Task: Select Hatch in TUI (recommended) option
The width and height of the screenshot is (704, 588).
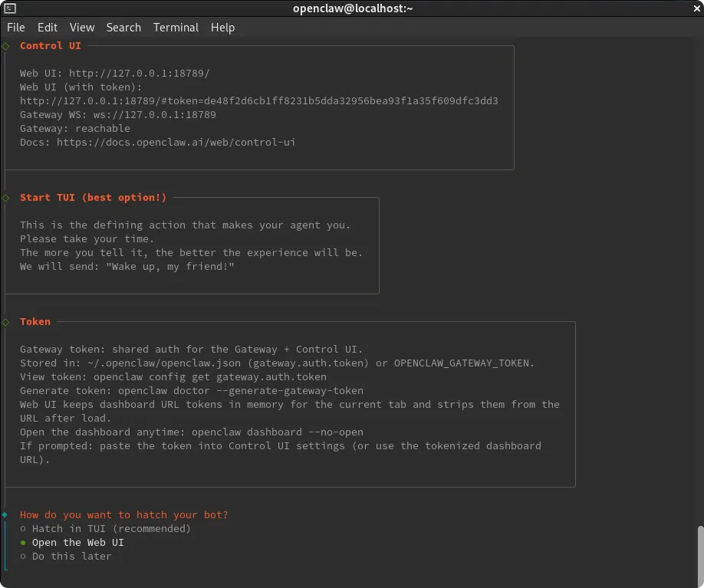Action: pyautogui.click(x=106, y=528)
